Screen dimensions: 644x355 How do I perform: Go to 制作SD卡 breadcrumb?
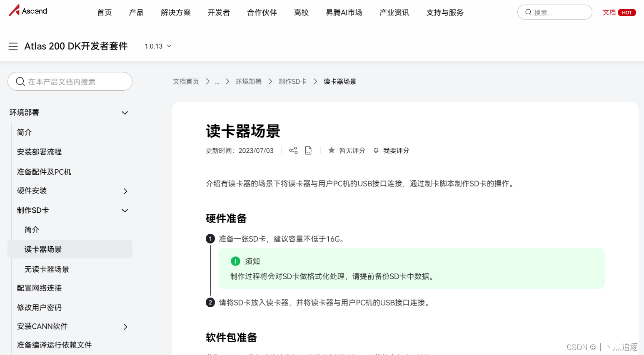[x=292, y=82]
